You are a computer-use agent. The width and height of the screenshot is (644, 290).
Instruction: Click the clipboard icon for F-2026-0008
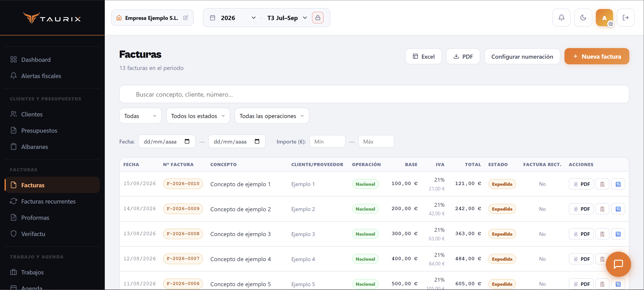[602, 234]
